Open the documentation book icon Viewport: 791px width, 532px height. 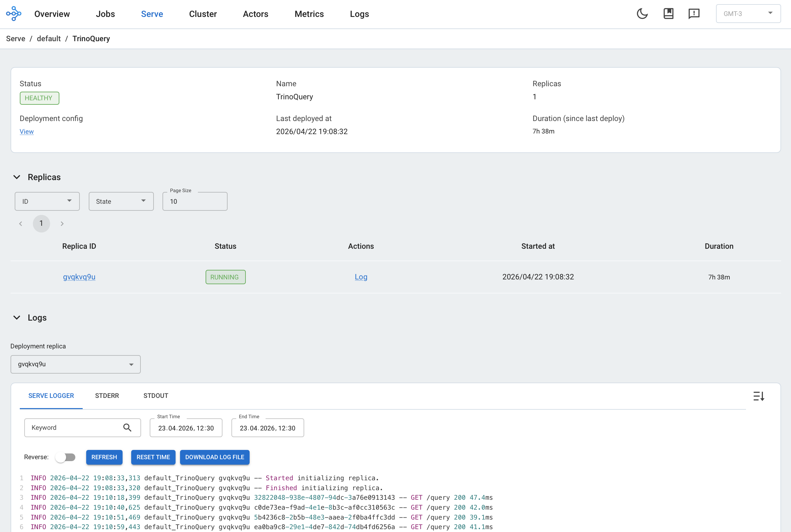click(668, 13)
